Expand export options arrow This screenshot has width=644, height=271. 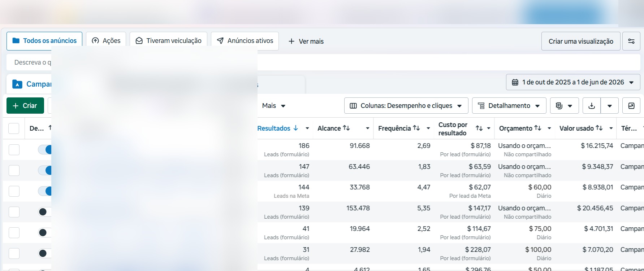pyautogui.click(x=610, y=106)
